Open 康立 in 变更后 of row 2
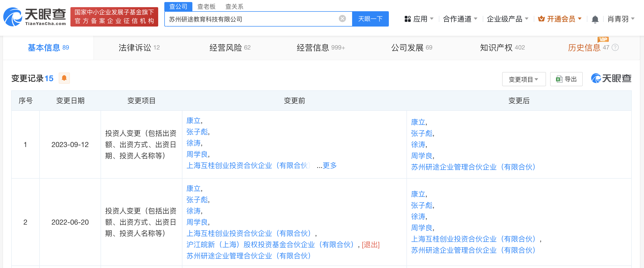644x268 pixels. click(x=418, y=194)
